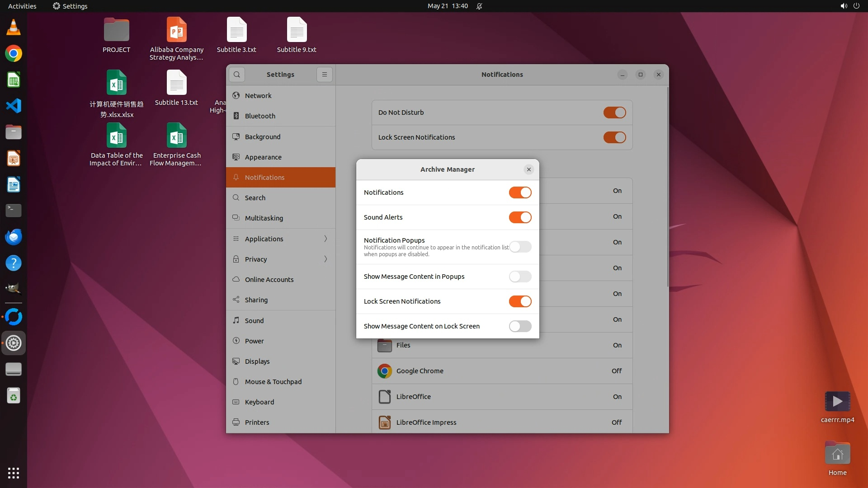The height and width of the screenshot is (488, 868).
Task: Expand the Privacy section chevron
Action: [325, 259]
